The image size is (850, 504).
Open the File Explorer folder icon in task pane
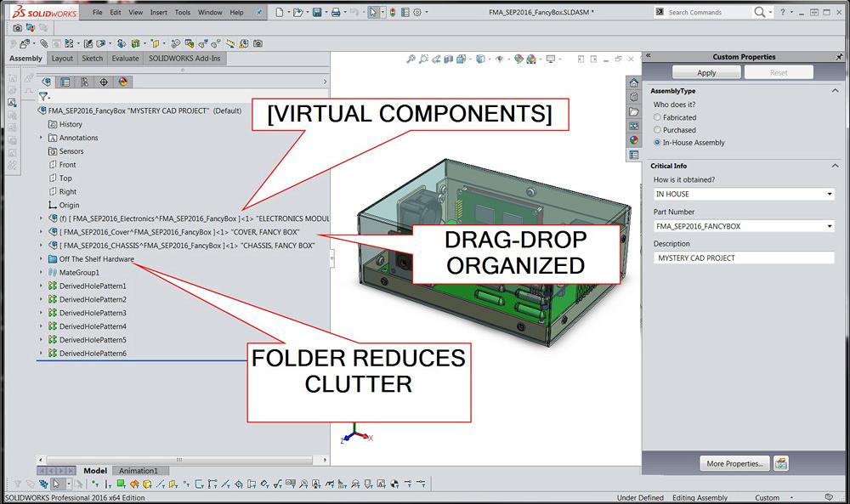pyautogui.click(x=634, y=111)
